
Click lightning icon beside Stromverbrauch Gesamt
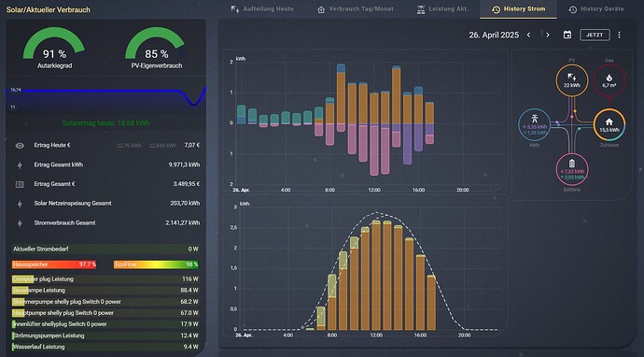[x=20, y=223]
